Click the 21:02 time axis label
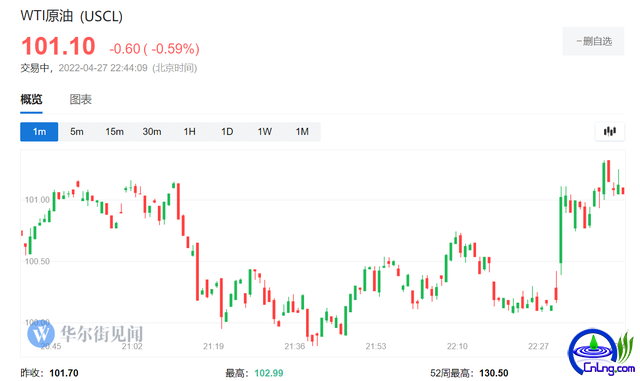Viewport: 640px width, 381px height. pos(132,346)
